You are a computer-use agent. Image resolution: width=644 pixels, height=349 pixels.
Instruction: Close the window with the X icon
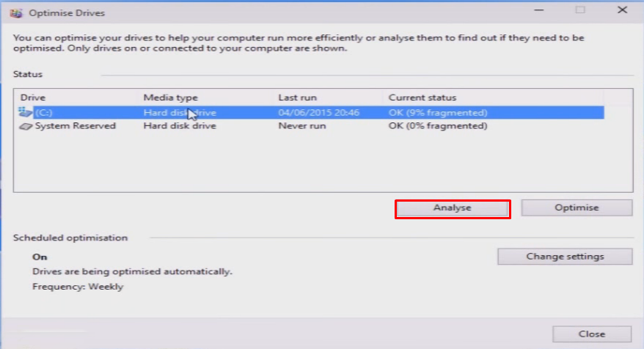click(x=622, y=10)
